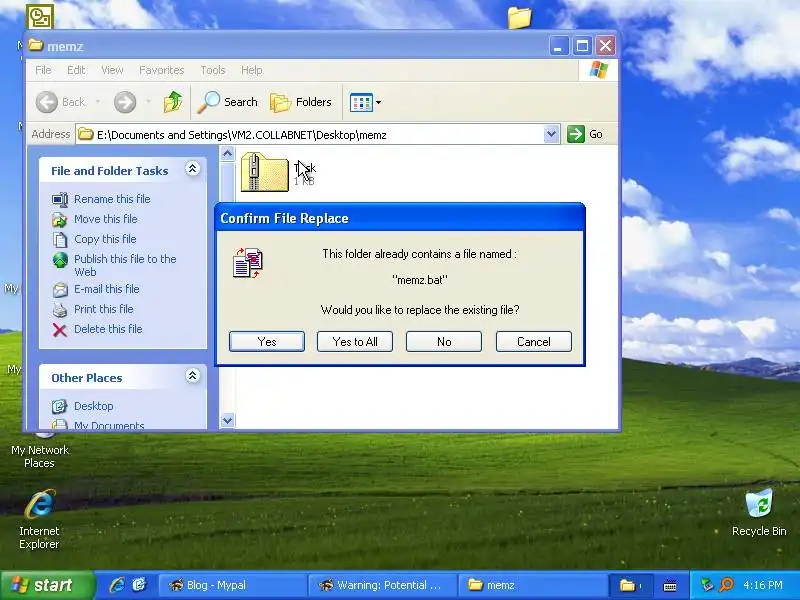Screen dimensions: 800x600
Task: Click the Start button
Action: (x=47, y=585)
